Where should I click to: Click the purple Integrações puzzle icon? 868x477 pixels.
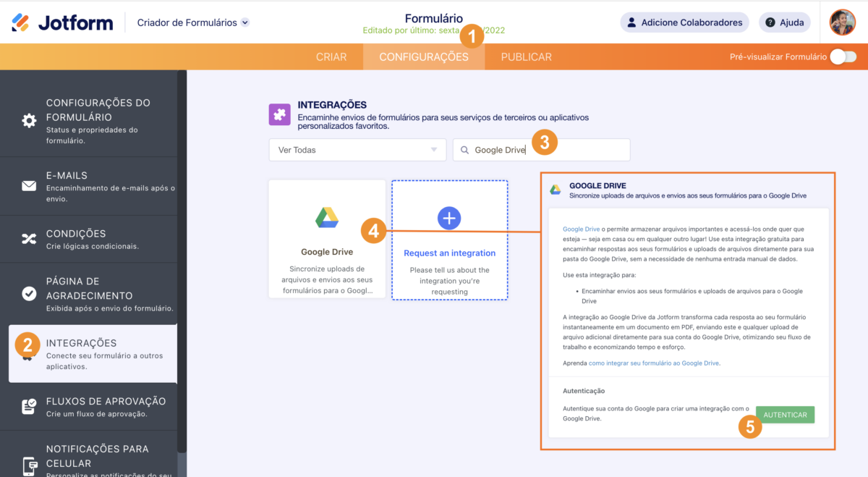280,114
